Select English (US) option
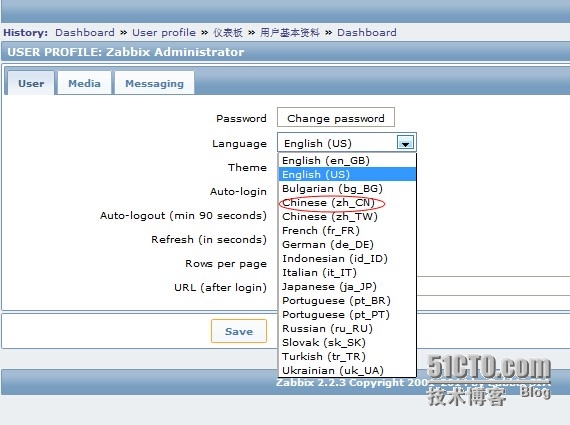The image size is (570, 425). 347,175
